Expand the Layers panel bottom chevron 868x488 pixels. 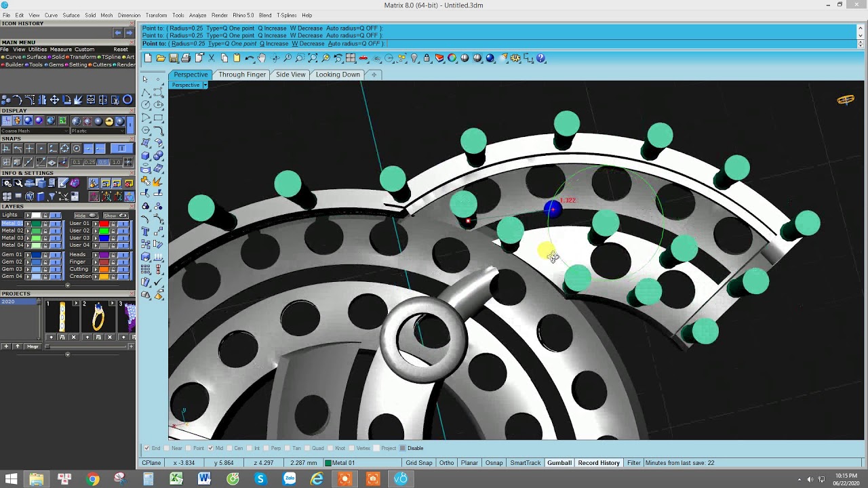pyautogui.click(x=67, y=285)
